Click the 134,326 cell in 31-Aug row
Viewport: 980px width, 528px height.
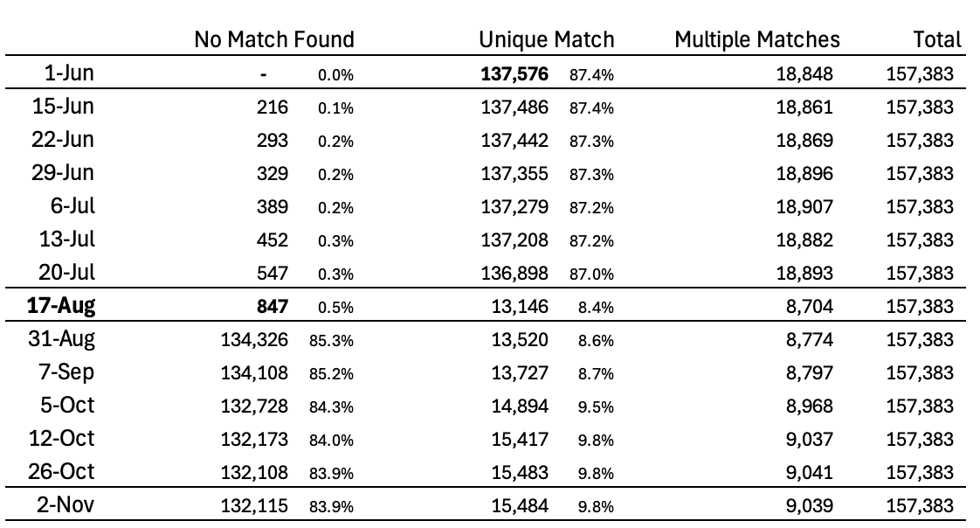[x=254, y=339]
